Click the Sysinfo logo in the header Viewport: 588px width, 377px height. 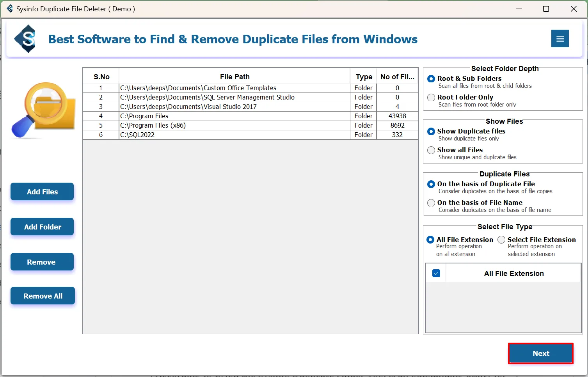tap(26, 39)
